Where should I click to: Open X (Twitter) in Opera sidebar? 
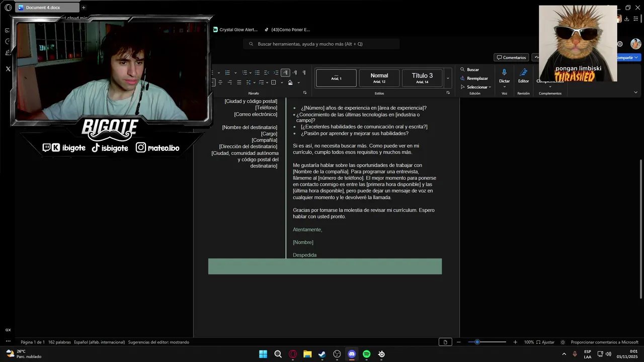[x=8, y=69]
